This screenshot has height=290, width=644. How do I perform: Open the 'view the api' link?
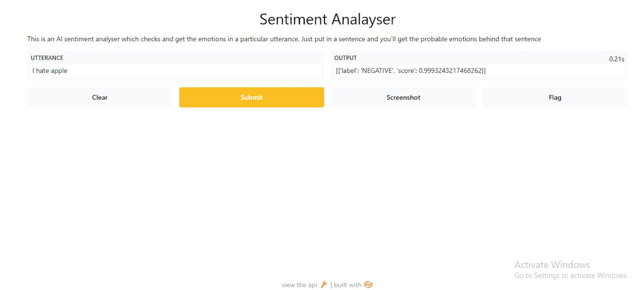[300, 285]
